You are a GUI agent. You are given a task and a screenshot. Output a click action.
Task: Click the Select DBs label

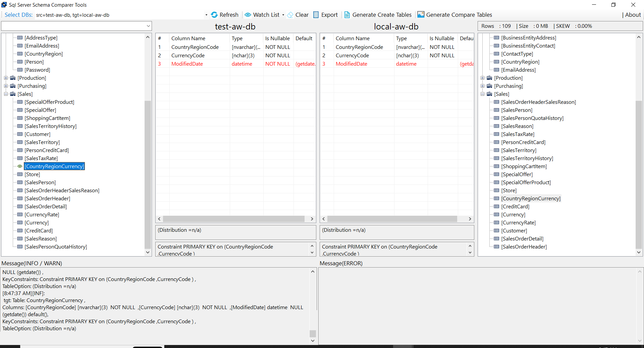pos(18,15)
